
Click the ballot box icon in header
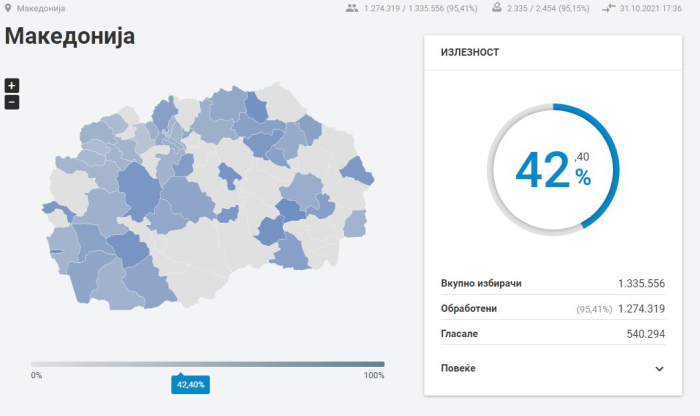point(496,8)
